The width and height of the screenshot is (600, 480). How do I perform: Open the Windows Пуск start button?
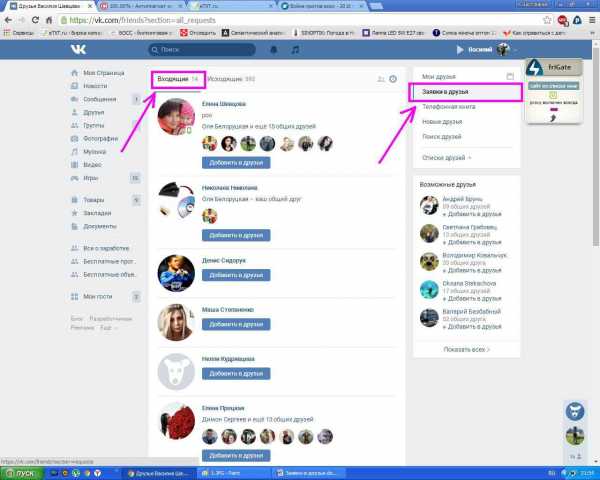21,473
